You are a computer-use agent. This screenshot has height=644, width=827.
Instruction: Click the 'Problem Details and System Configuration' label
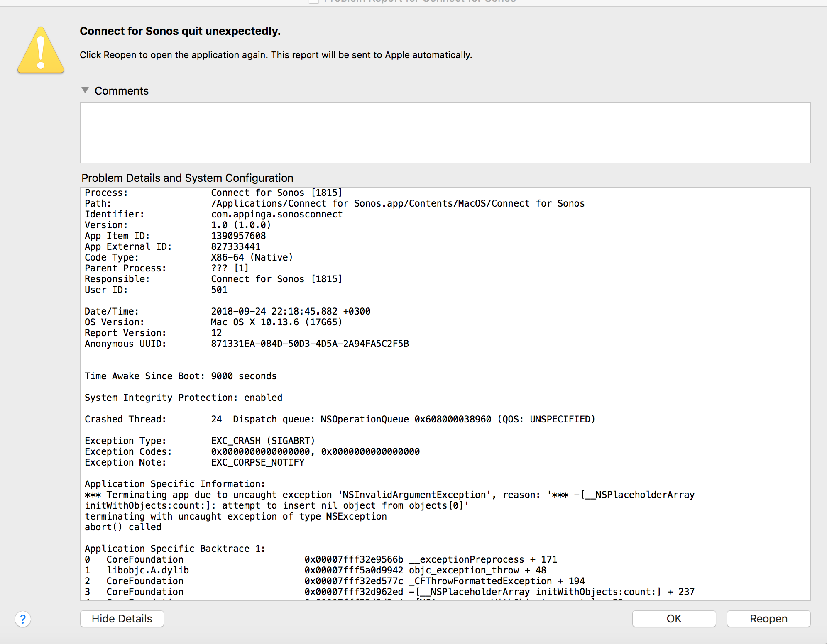coord(187,178)
